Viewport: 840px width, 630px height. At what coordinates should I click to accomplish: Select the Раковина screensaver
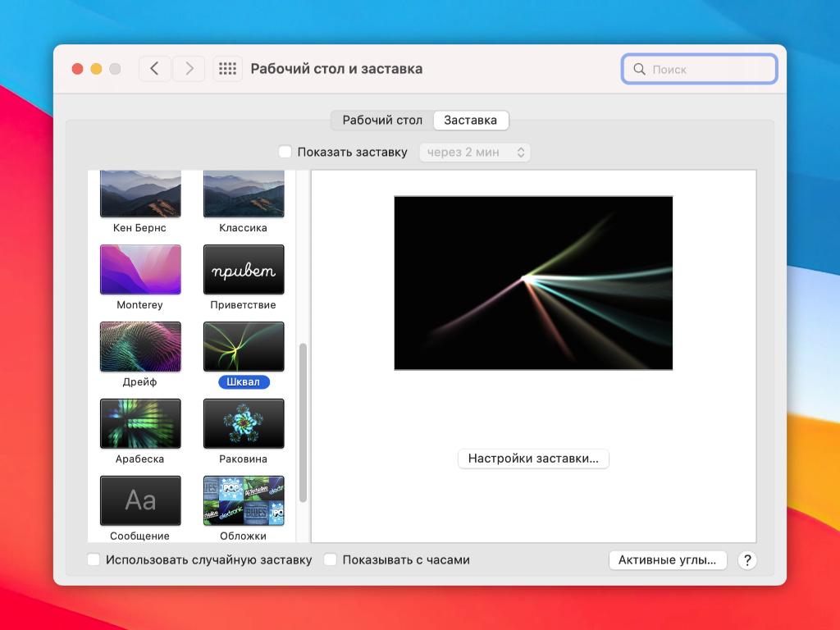tap(244, 424)
